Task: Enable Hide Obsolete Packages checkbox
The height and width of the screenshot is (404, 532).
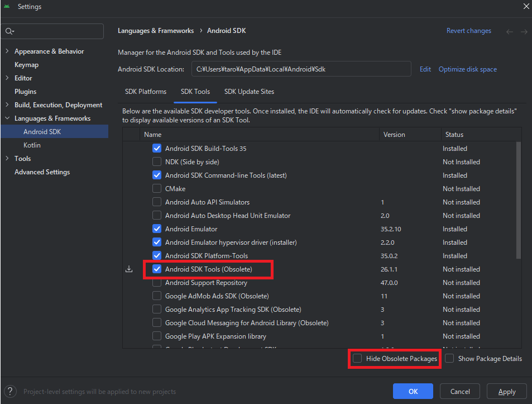Action: point(357,359)
